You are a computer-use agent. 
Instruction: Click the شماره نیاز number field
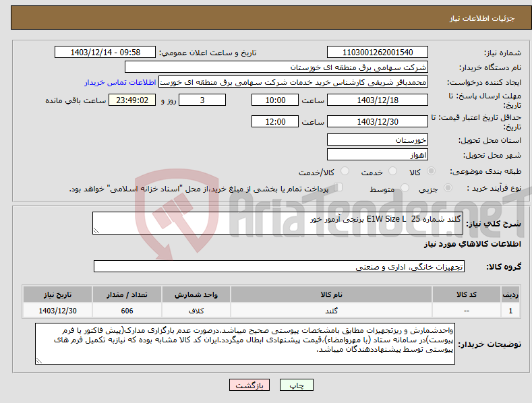[x=378, y=53]
